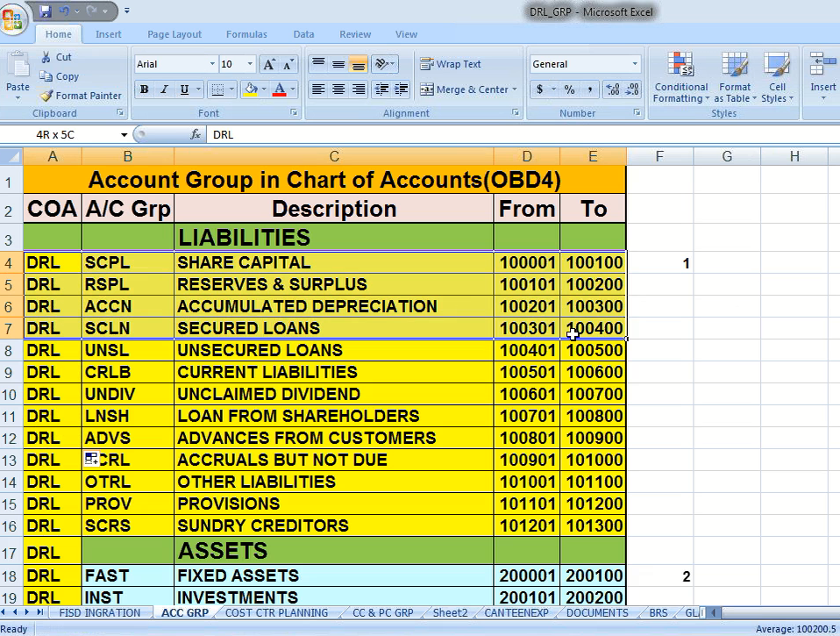
Task: Open Cell Styles gallery
Action: coord(777,77)
